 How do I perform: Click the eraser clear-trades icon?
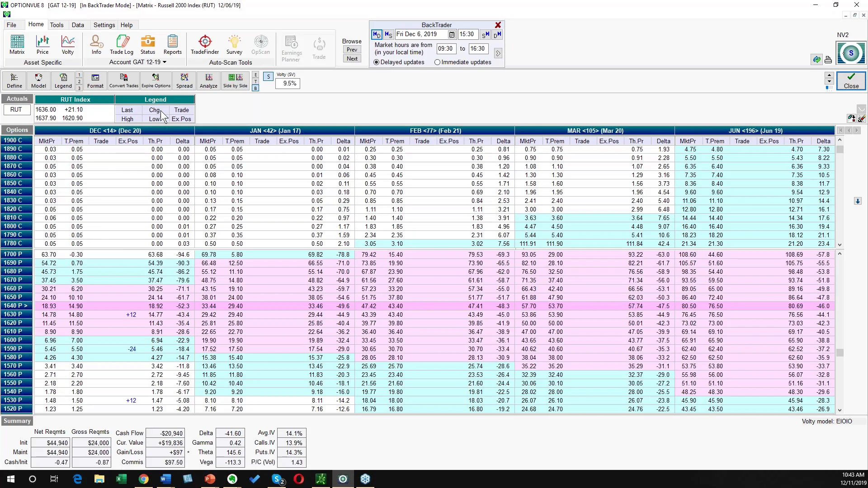[862, 119]
